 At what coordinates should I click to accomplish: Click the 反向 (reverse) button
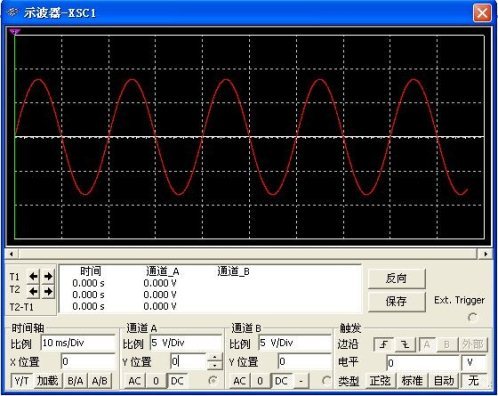click(x=397, y=278)
